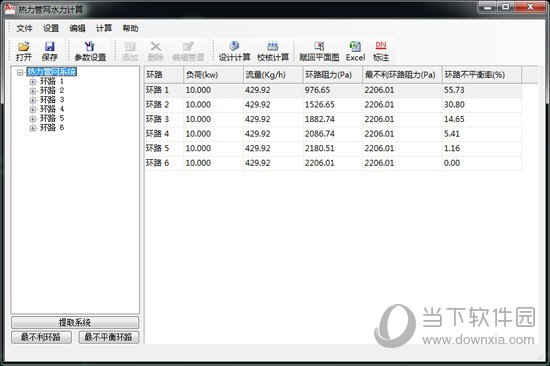
Task: Open the 设置 menu
Action: click(51, 28)
